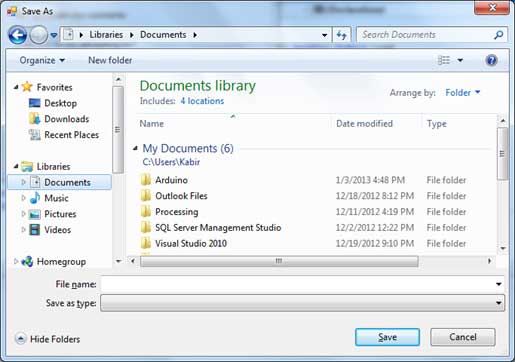Select the Arduino folder icon
This screenshot has height=362, width=515.
(x=145, y=180)
